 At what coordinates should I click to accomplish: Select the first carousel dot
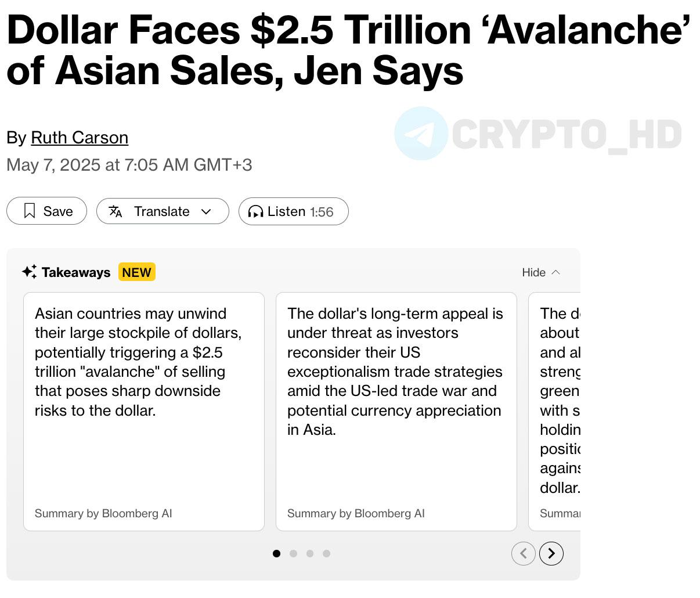276,553
